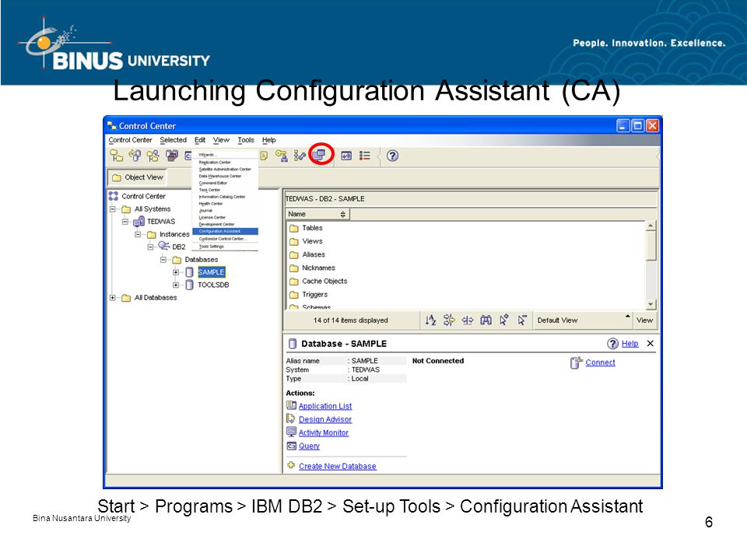Select TOOLSDB database in tree
Screen dimensions: 747x560
(213, 285)
